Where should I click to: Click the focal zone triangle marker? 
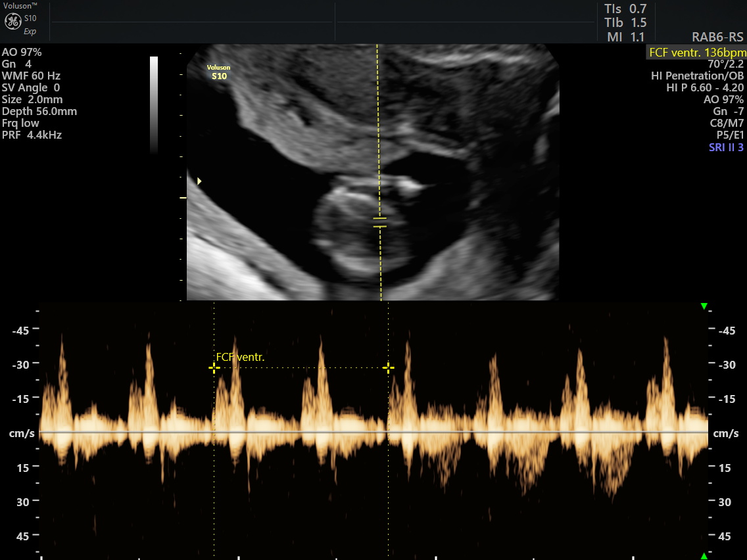199,181
